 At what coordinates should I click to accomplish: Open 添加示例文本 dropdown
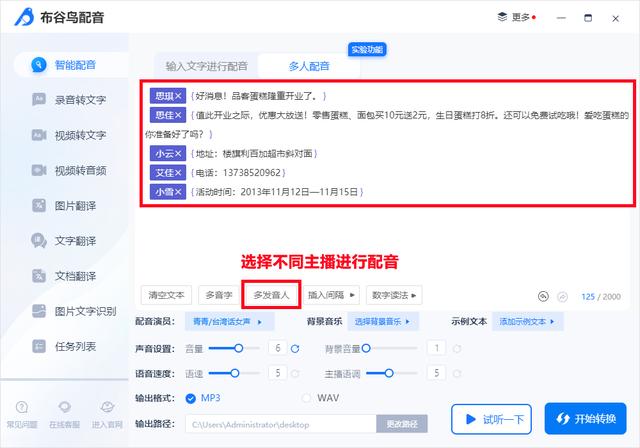[x=527, y=322]
